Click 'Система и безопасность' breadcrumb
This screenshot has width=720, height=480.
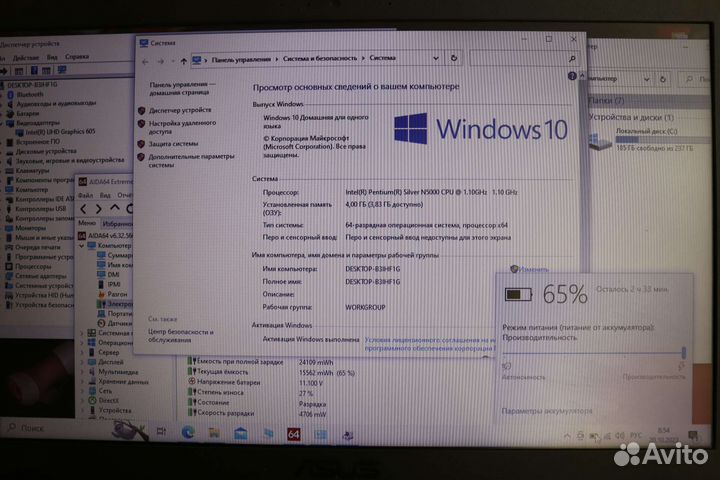(320, 58)
